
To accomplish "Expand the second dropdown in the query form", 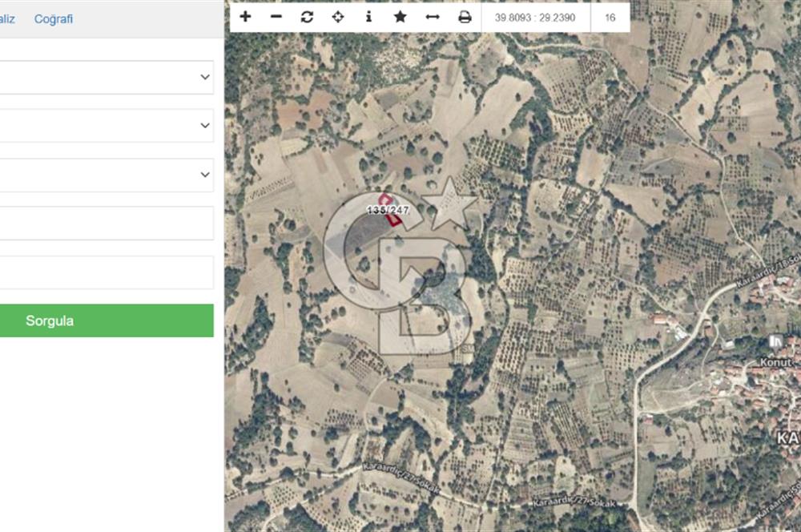I will click(x=107, y=125).
